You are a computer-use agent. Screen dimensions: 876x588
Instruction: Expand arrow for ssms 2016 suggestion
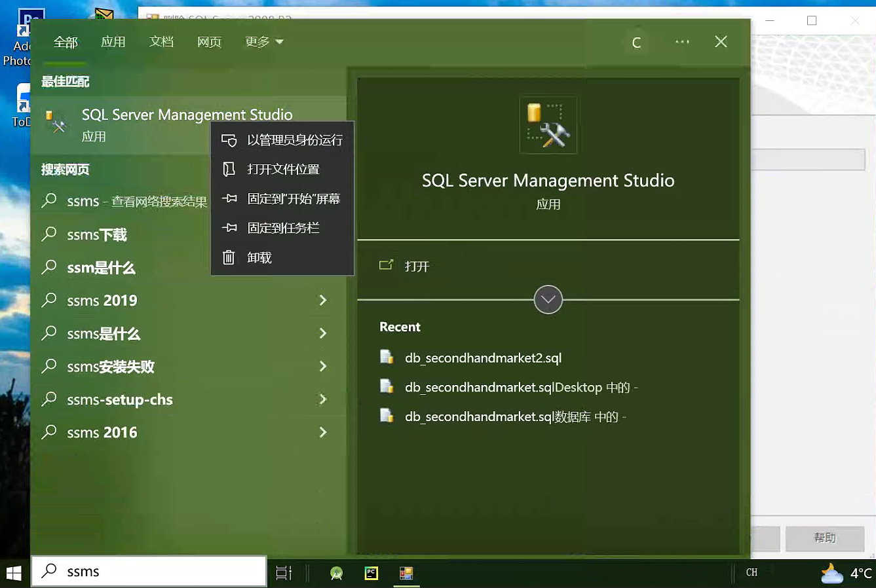[x=323, y=432]
